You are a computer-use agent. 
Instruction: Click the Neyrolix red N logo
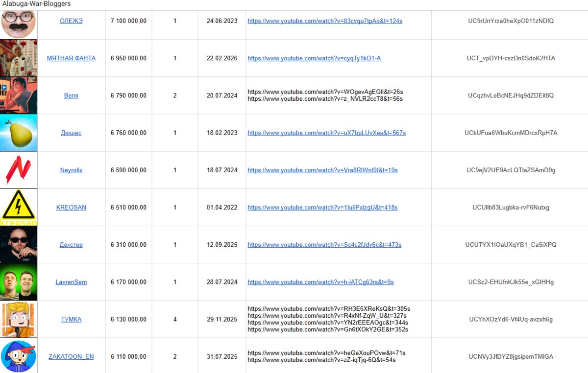[x=18, y=170]
